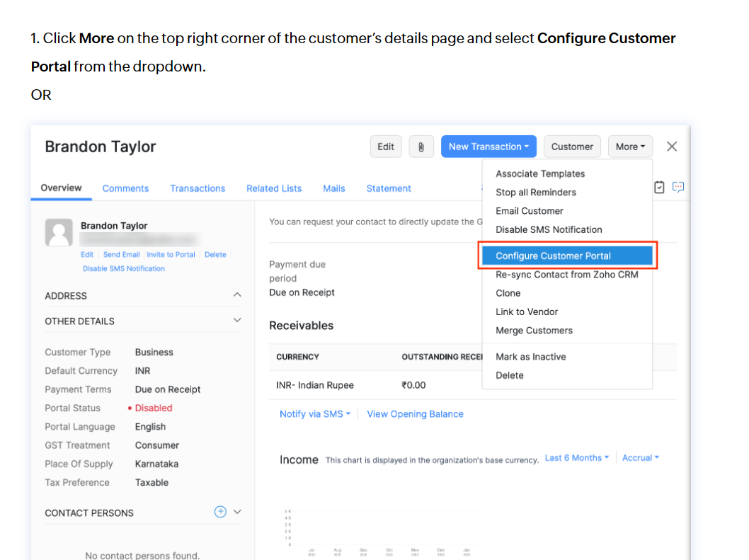Open the chat bubble icon beside the tabs
The image size is (749, 560).
[x=678, y=188]
